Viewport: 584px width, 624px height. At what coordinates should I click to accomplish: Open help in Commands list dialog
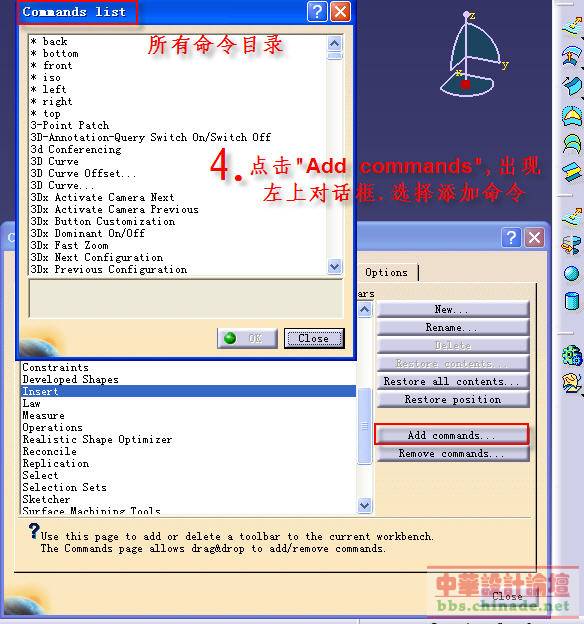pos(317,11)
